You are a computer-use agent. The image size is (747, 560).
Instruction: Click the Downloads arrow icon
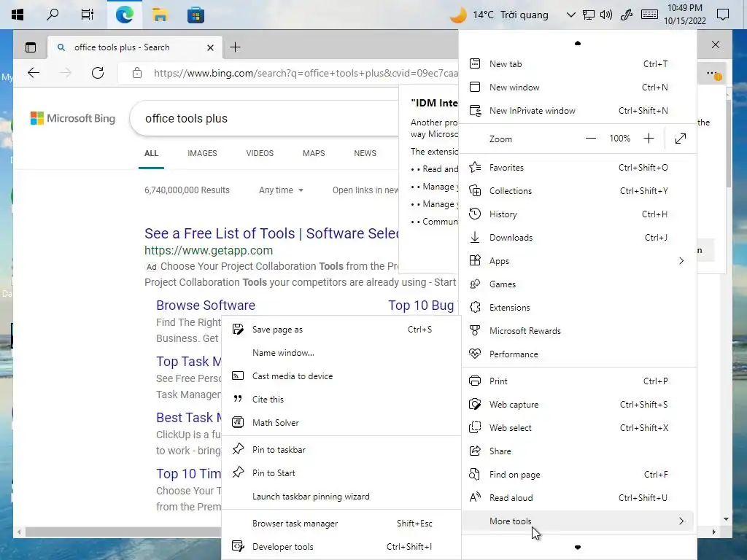pos(475,237)
